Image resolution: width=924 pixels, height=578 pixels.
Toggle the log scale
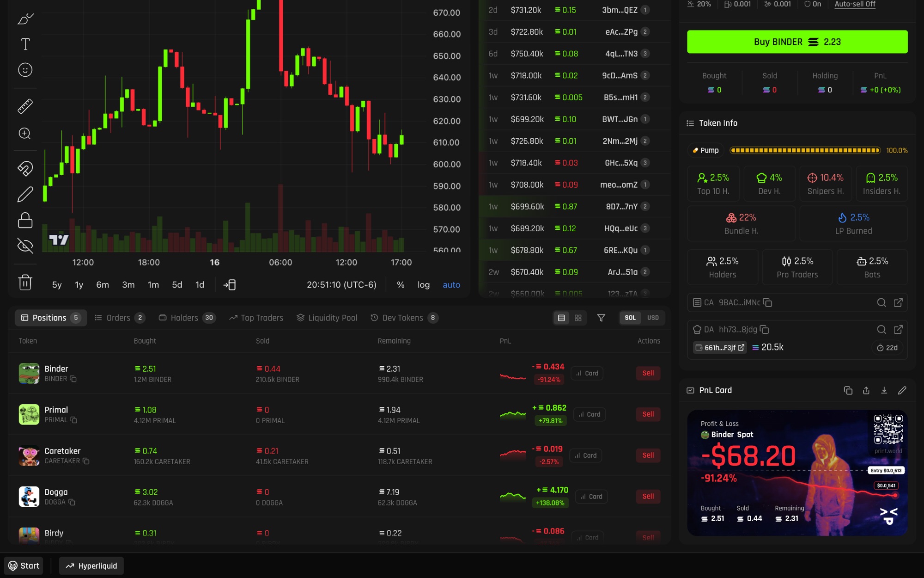tap(424, 285)
